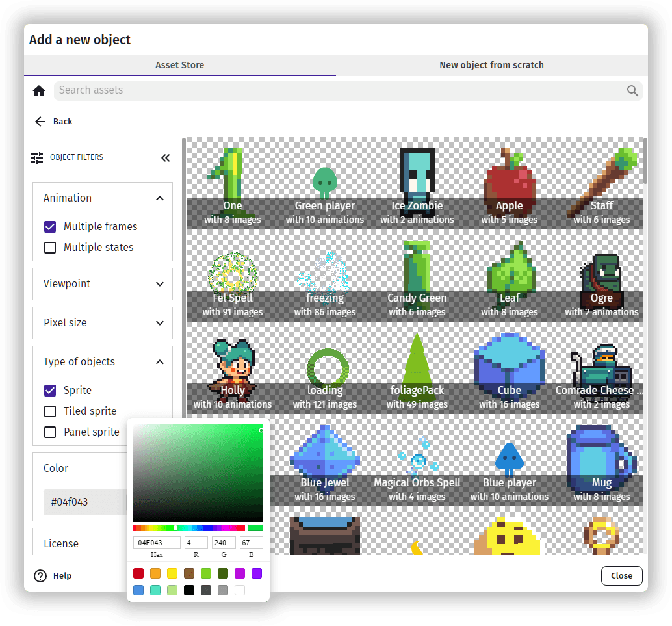Screen dimensions: 672x626
Task: Switch to the New object from scratch tab
Action: point(491,65)
